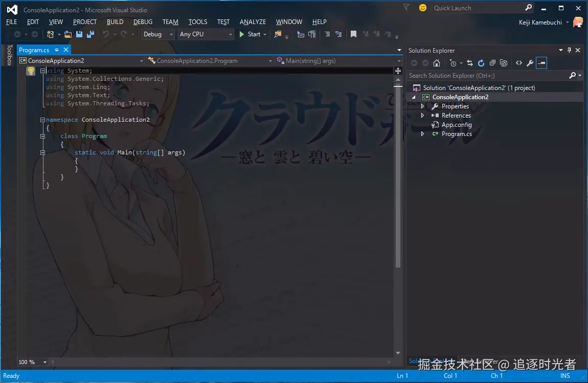Click the notifications flag icon in title bar
The width and height of the screenshot is (588, 383).
[x=406, y=7]
